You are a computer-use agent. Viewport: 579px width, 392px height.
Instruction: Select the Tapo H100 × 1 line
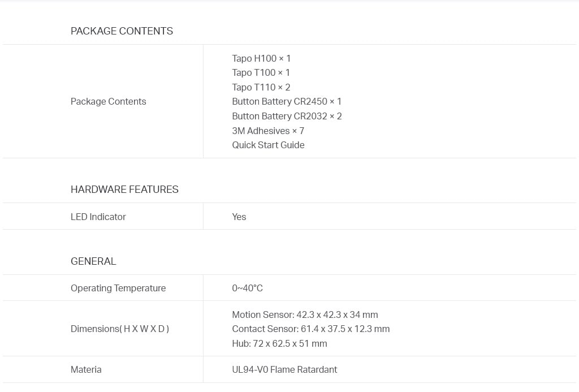[261, 58]
